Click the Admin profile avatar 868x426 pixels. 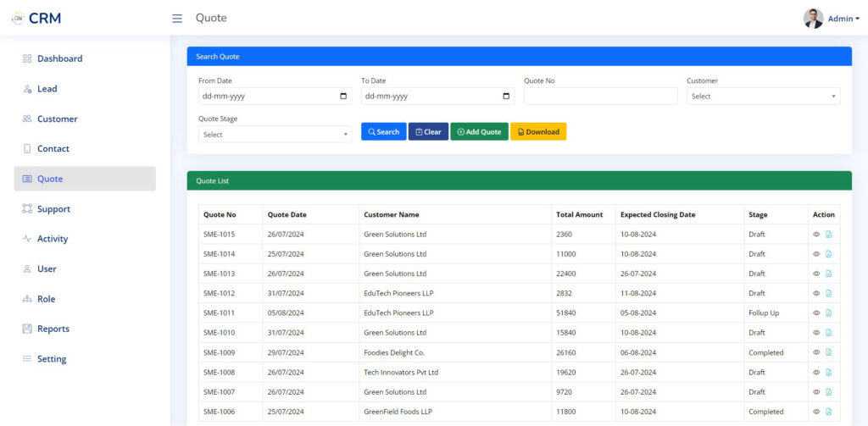point(813,19)
